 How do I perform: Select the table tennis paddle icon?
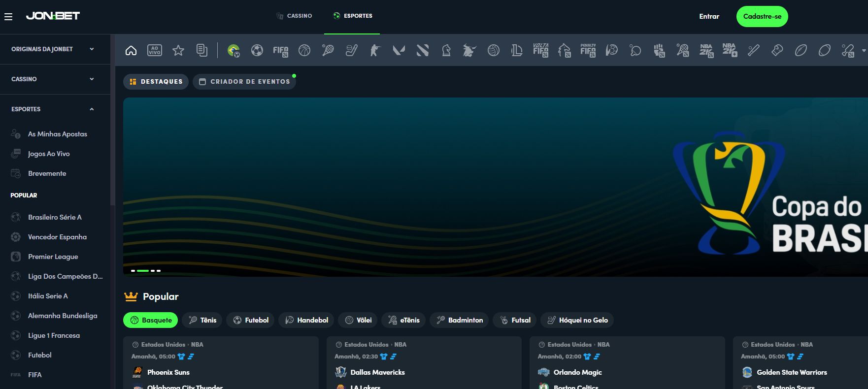[x=635, y=50]
